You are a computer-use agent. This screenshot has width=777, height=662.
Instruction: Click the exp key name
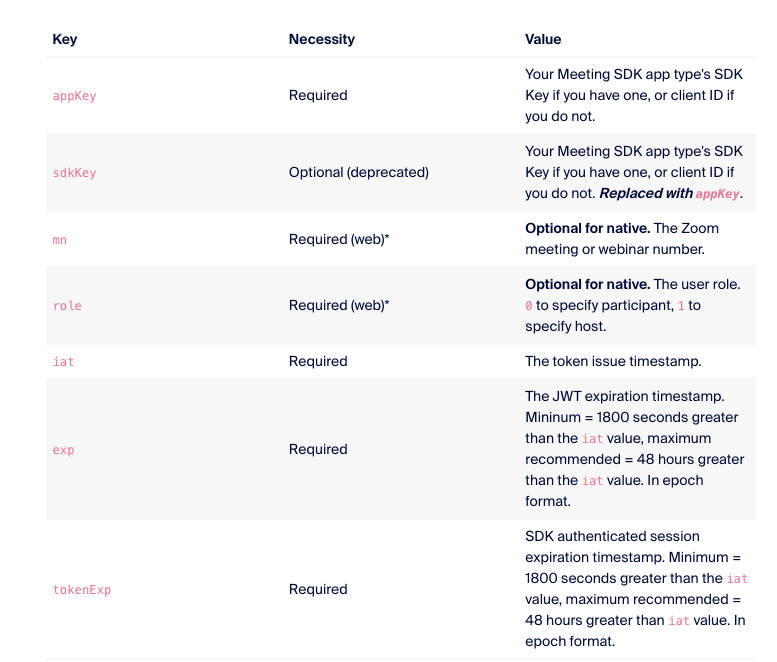(x=63, y=450)
